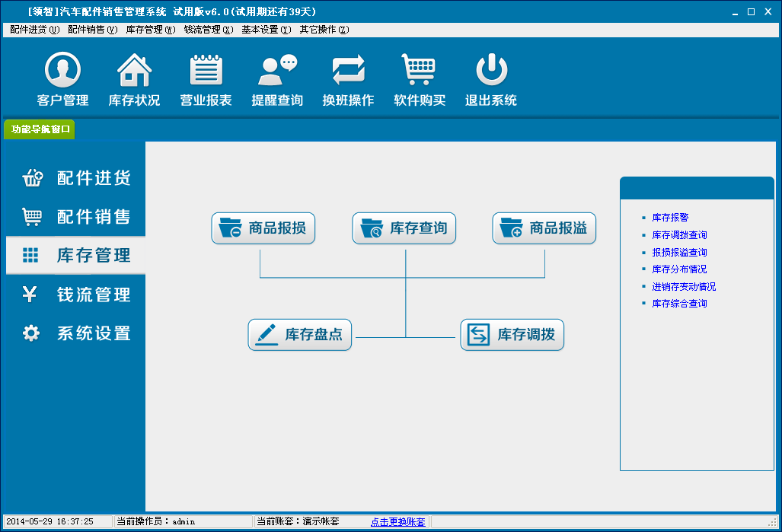The width and height of the screenshot is (782, 532).
Task: Open 客户管理 customer management icon
Action: click(x=62, y=72)
